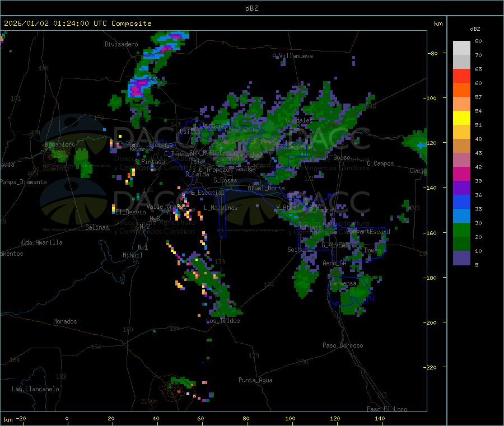Click the Carmensa location label
Screen dimensions: 504x426
point(343,284)
